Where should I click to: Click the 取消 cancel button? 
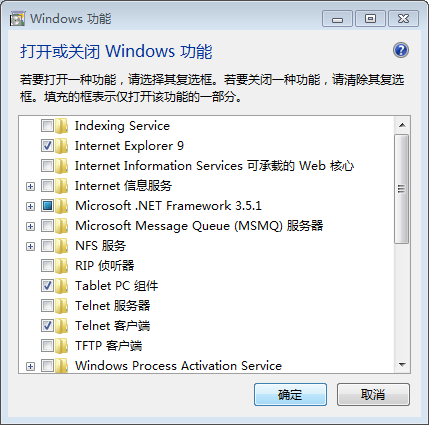[373, 394]
